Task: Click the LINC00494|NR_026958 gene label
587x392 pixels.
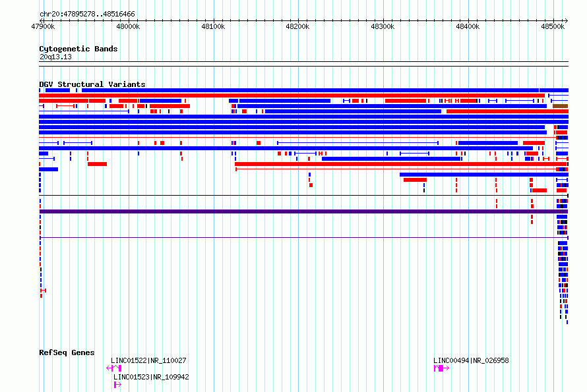Action: point(471,360)
